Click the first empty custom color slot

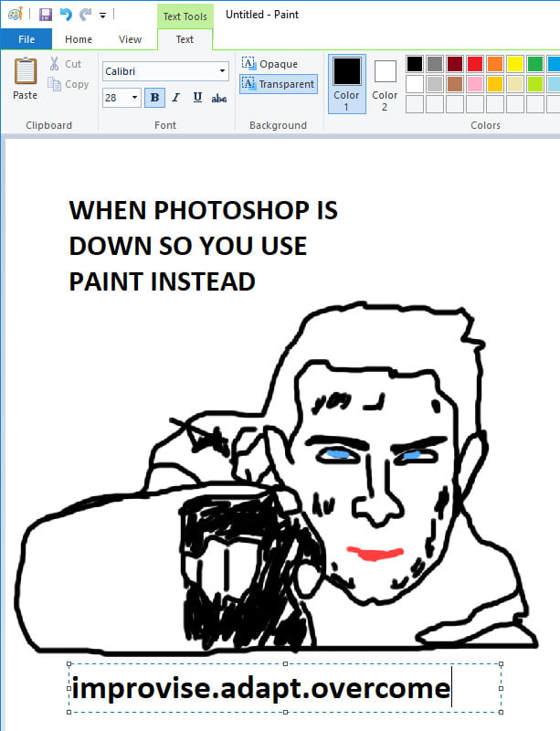(415, 104)
